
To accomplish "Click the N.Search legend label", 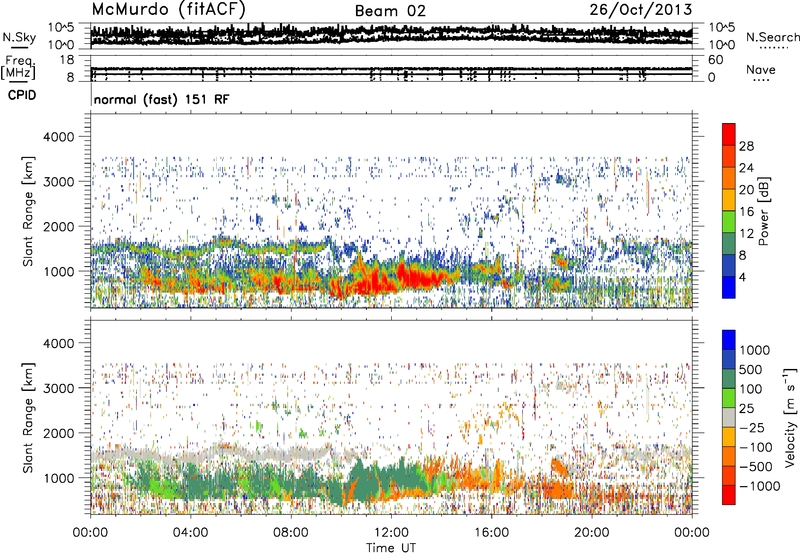I will (x=773, y=37).
